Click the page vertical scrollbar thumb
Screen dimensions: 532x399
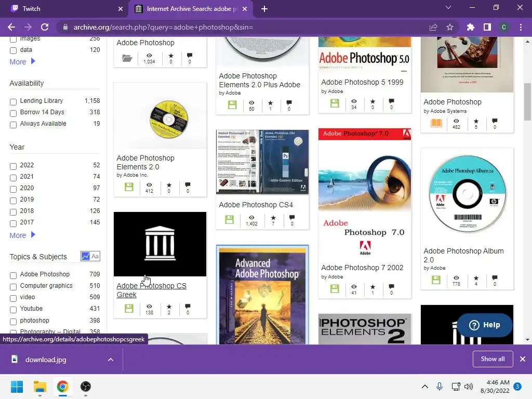point(527,102)
